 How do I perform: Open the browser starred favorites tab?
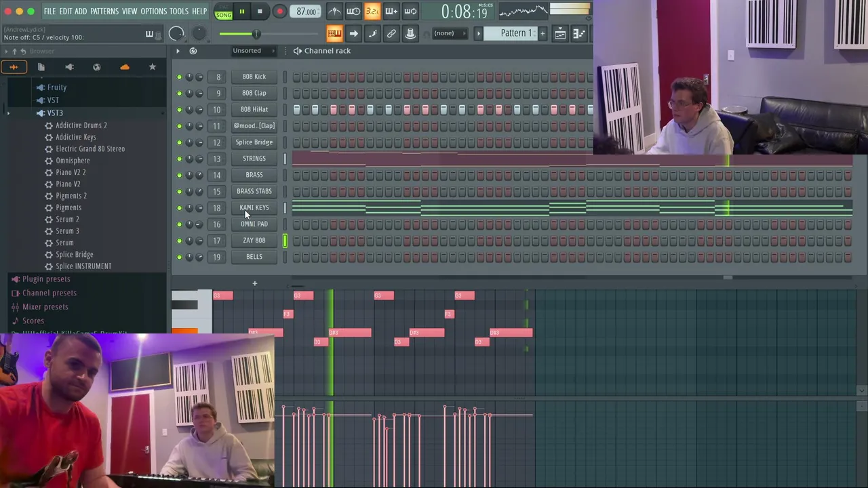pyautogui.click(x=153, y=67)
